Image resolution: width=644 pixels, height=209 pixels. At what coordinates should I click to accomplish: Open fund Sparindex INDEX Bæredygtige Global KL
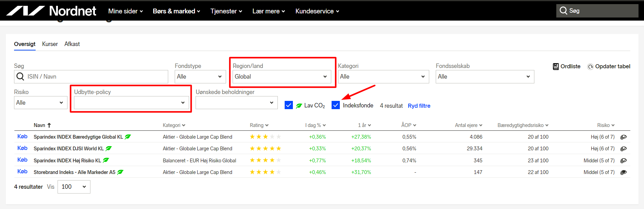click(x=78, y=137)
